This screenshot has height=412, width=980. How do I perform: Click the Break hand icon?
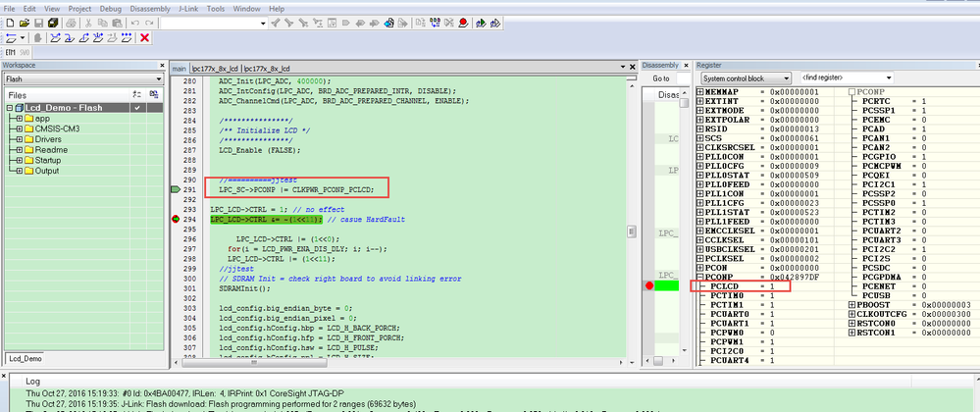pyautogui.click(x=38, y=38)
